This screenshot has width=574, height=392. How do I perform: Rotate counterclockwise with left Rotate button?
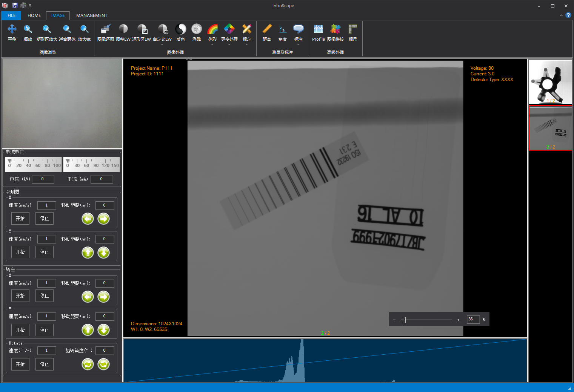88,364
